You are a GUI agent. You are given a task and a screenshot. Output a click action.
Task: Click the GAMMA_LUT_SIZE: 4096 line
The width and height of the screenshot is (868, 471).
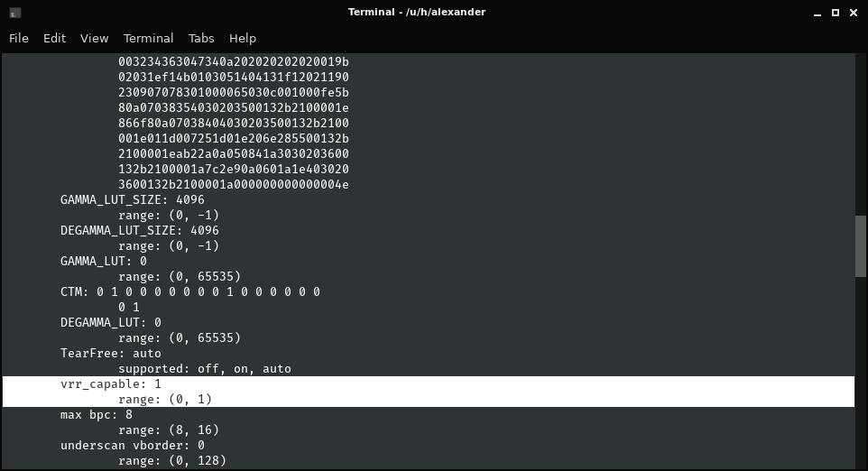[132, 200]
